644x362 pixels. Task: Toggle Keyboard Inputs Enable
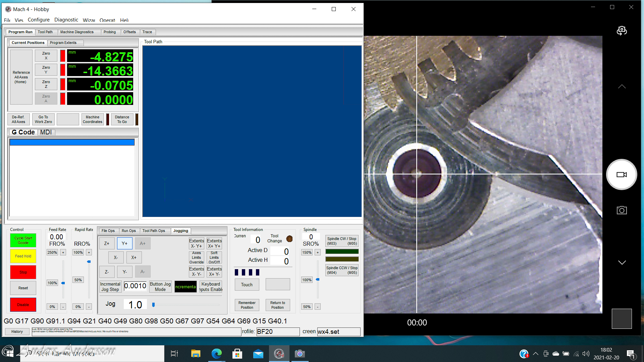[x=211, y=287]
